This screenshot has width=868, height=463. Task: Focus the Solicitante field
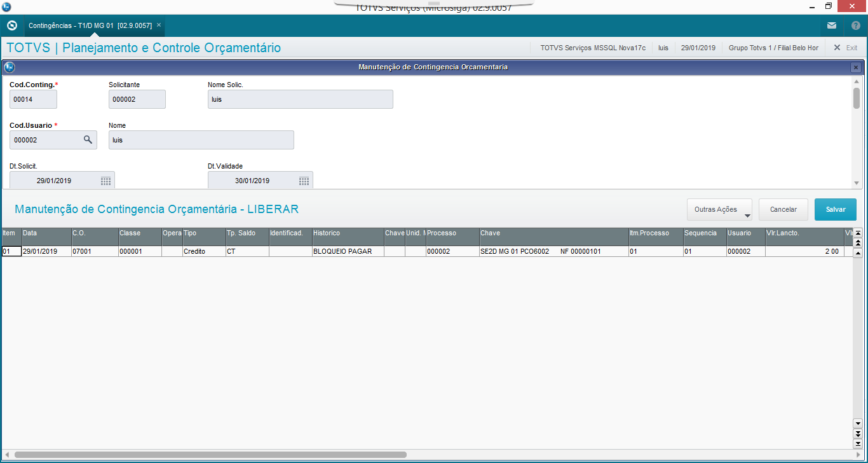click(137, 99)
